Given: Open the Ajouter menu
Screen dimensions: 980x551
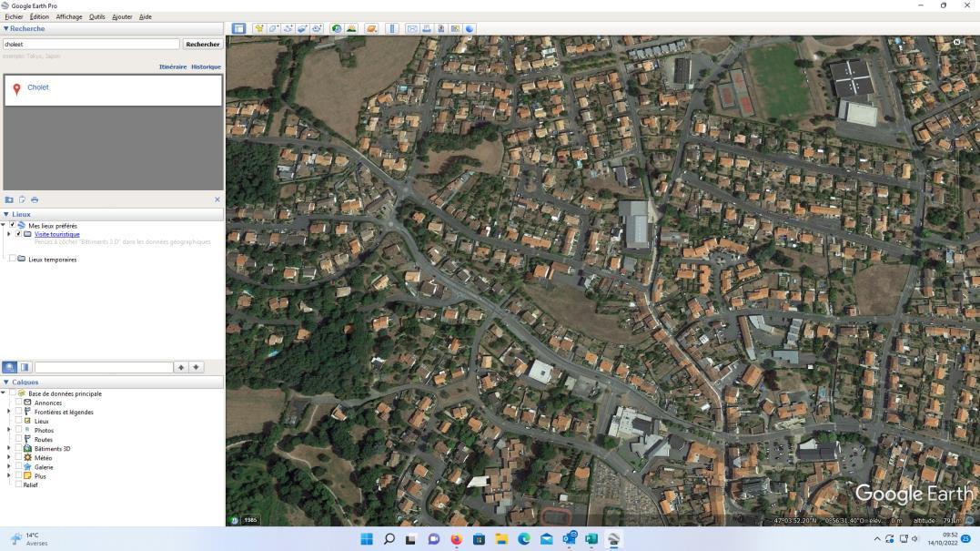Looking at the screenshot, I should coord(122,17).
